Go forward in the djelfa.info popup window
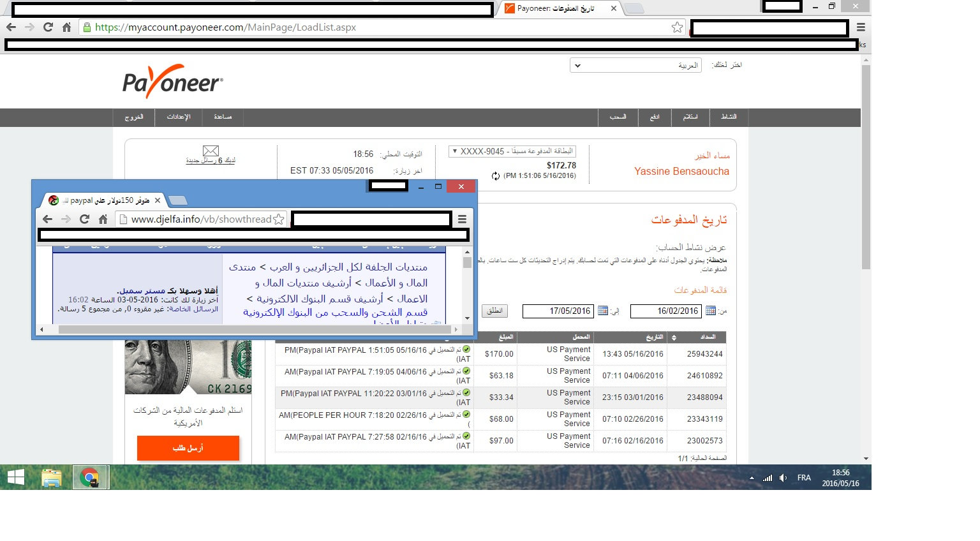Viewport: 980px width, 541px height. pos(66,219)
